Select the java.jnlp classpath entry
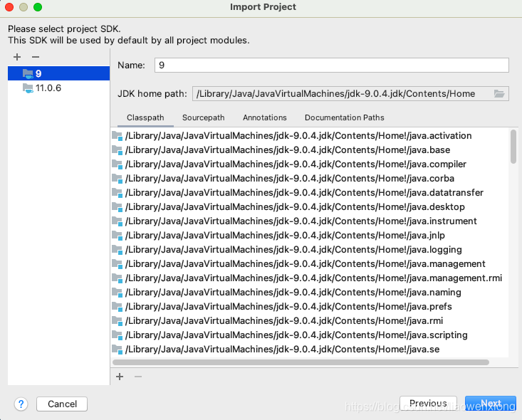Image resolution: width=522 pixels, height=420 pixels. [310, 236]
